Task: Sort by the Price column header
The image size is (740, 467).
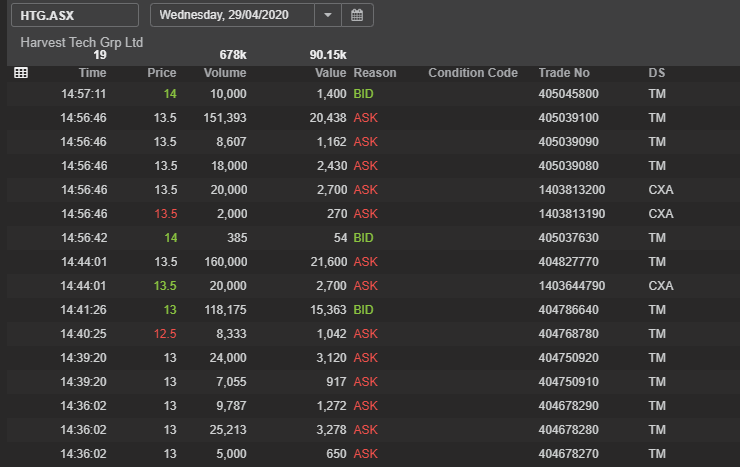Action: (x=161, y=73)
